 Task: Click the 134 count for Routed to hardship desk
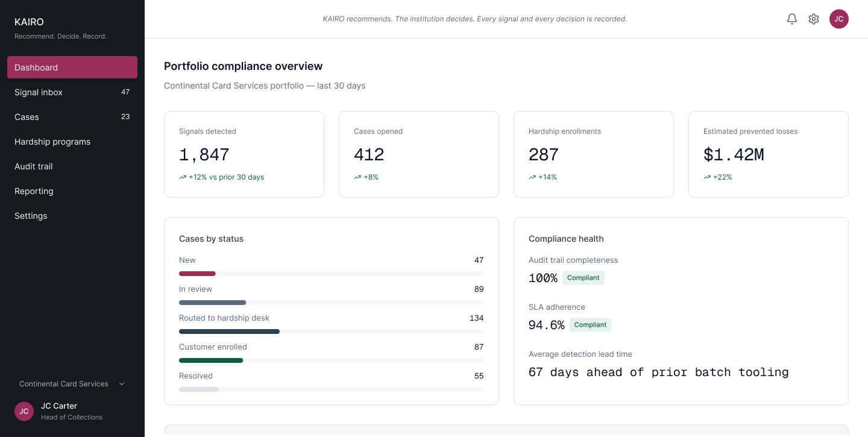coord(477,318)
